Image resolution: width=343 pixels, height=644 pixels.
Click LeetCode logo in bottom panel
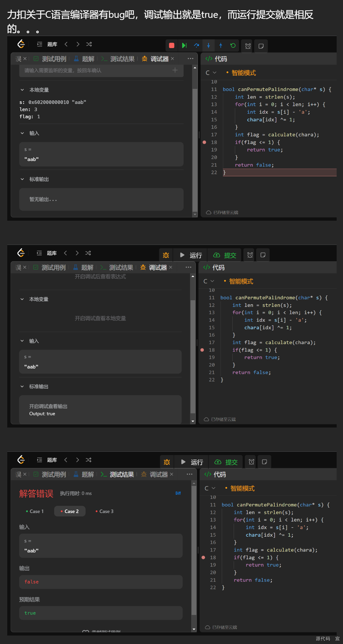pyautogui.click(x=21, y=460)
